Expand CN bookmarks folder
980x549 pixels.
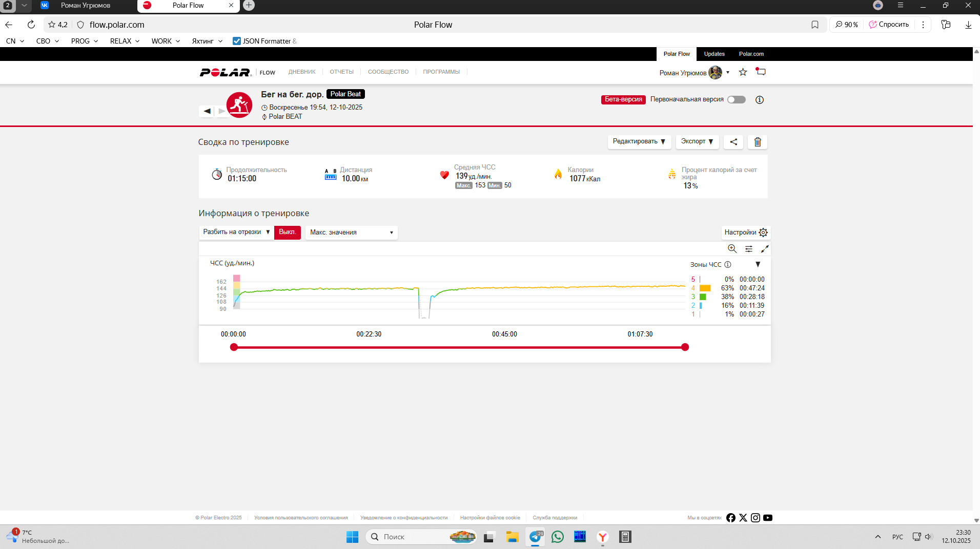click(15, 41)
